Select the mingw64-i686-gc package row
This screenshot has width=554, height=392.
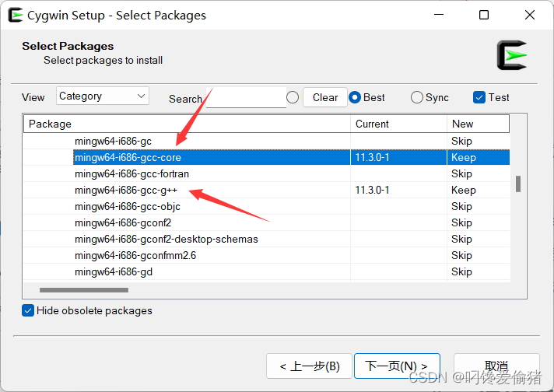tap(267, 142)
